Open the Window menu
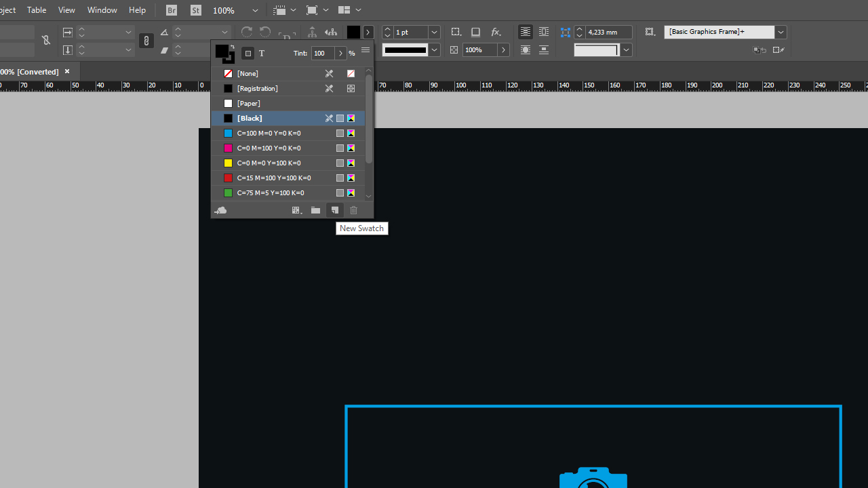 point(102,10)
